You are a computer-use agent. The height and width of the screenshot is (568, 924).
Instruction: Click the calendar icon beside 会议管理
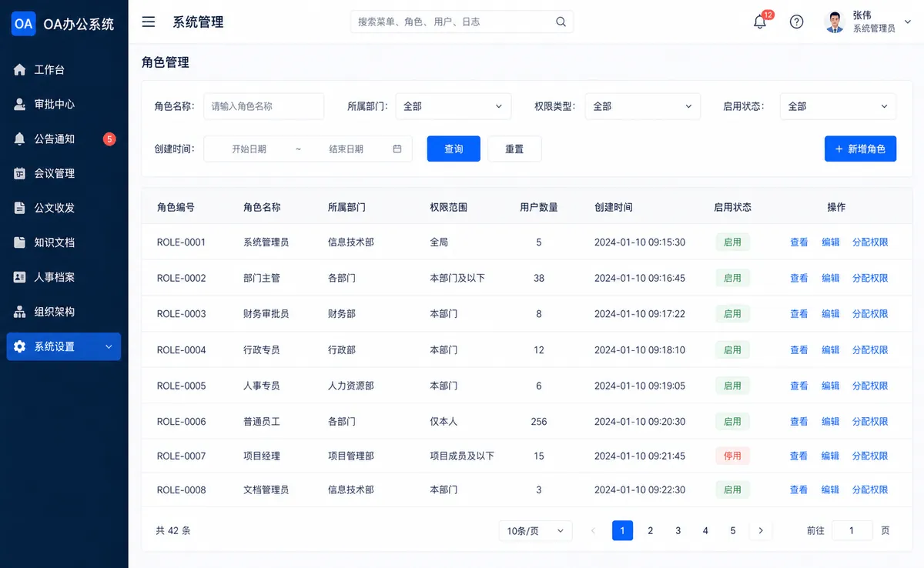tap(20, 173)
